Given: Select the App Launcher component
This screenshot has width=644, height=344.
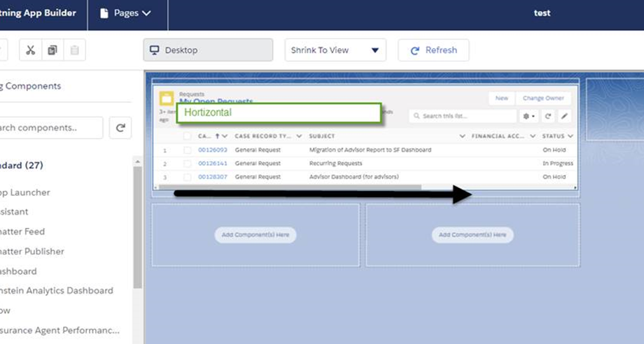Looking at the screenshot, I should pos(25,193).
